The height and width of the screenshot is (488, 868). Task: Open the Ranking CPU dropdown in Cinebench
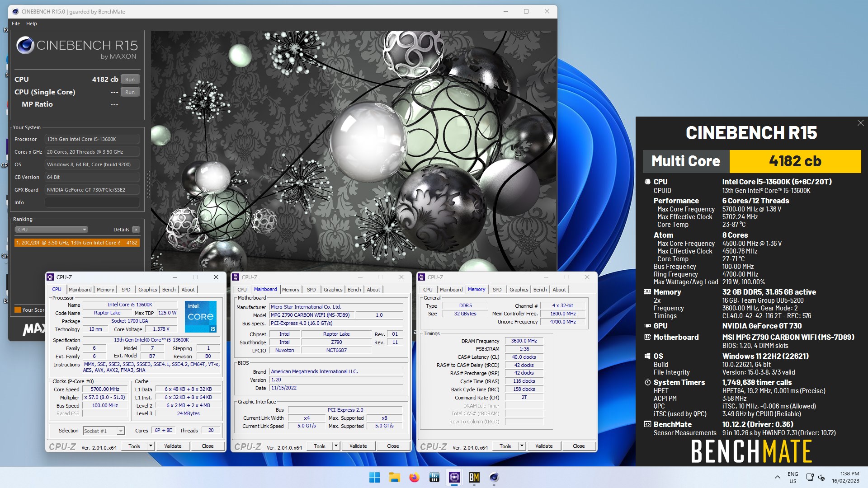pos(51,230)
